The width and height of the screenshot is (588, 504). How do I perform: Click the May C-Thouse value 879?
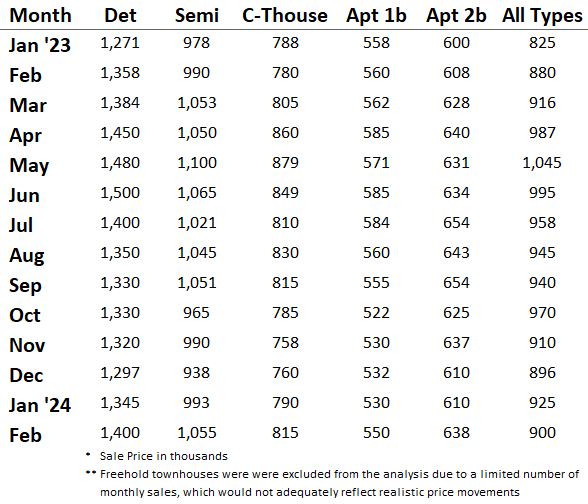click(285, 163)
